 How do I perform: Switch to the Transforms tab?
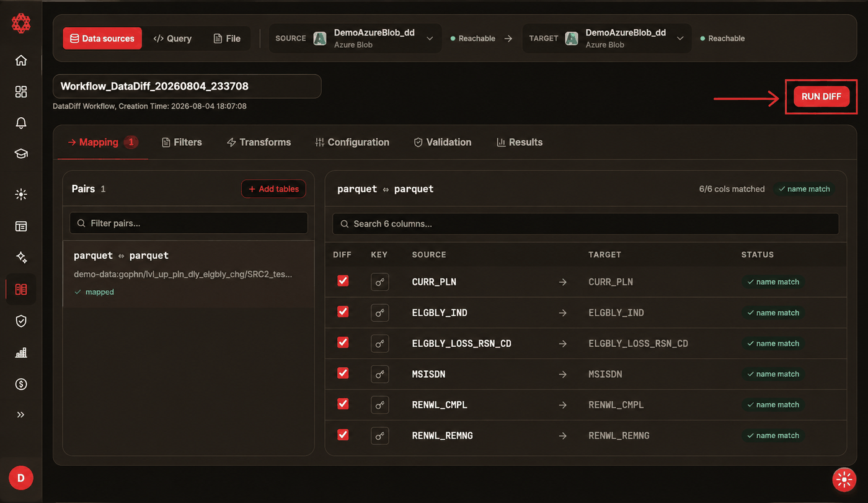click(259, 142)
